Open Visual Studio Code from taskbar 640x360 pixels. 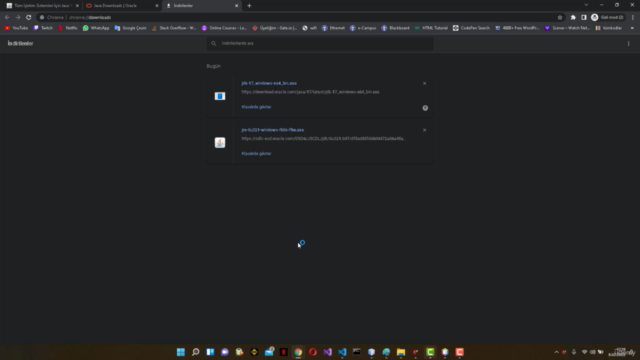click(342, 352)
